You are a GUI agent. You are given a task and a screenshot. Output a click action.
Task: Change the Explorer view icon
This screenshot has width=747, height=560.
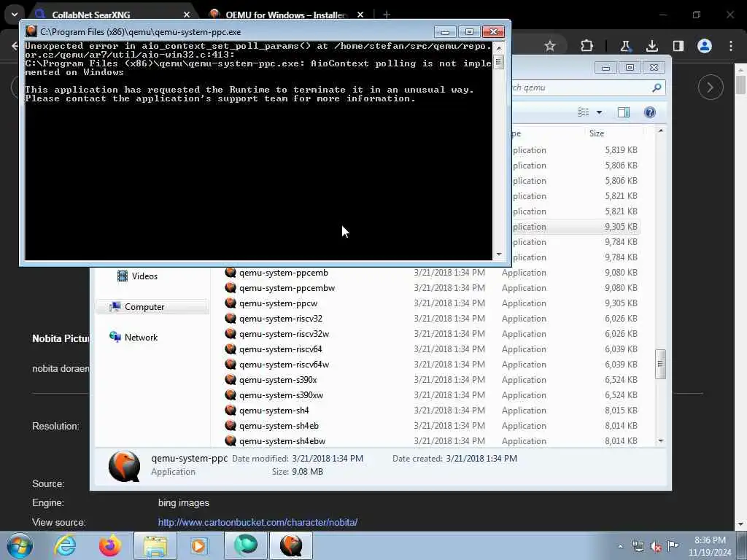point(583,112)
